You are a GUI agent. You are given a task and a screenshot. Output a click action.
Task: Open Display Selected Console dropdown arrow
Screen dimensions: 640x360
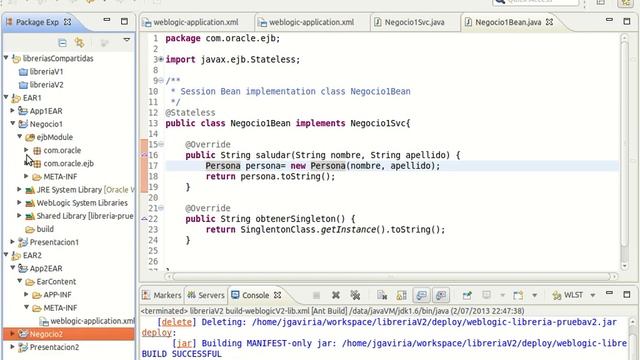pyautogui.click(x=502, y=295)
